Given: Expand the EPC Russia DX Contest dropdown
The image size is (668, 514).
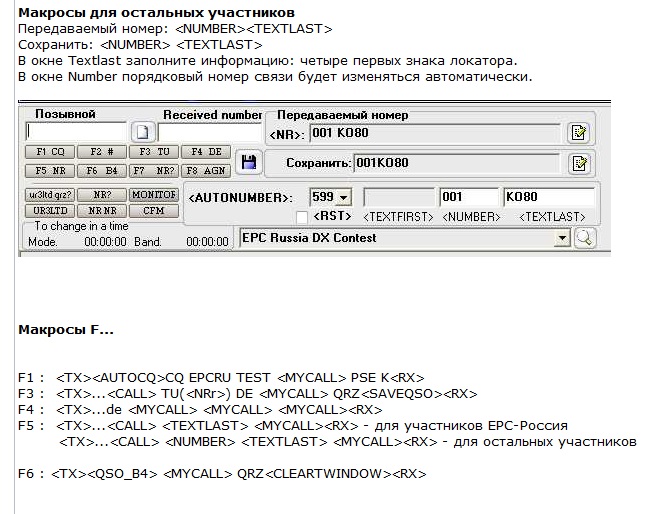Looking at the screenshot, I should pos(562,238).
